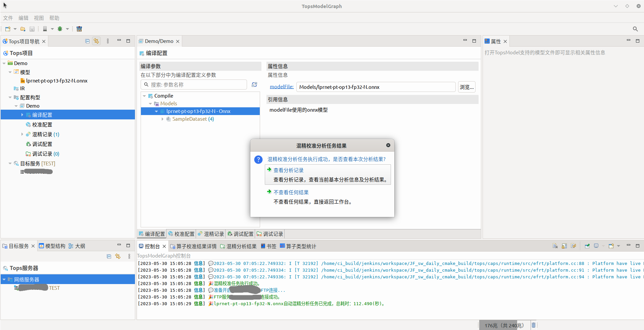Expand SampleDataset (4) node
The image size is (644, 330).
click(162, 119)
